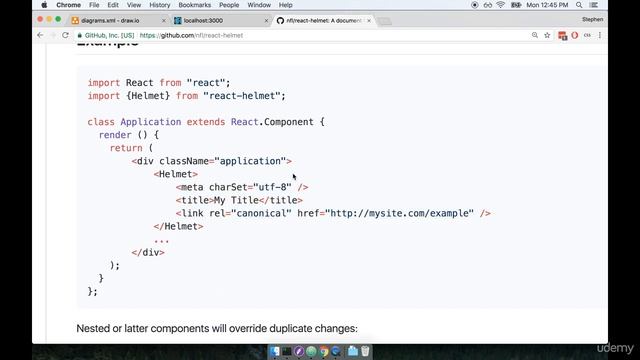Open QuickTime Player in the Dock
Image resolution: width=640 pixels, height=360 pixels.
336,351
